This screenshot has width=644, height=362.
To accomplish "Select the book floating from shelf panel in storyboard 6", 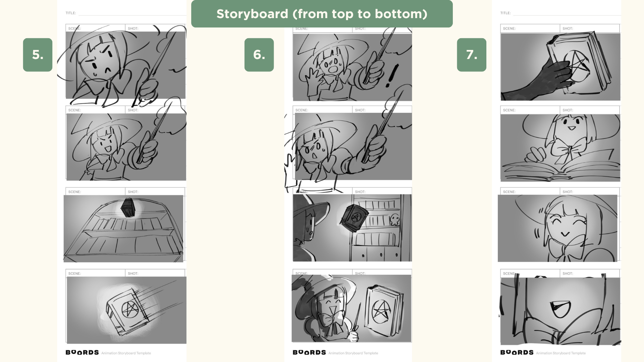I will 352,228.
